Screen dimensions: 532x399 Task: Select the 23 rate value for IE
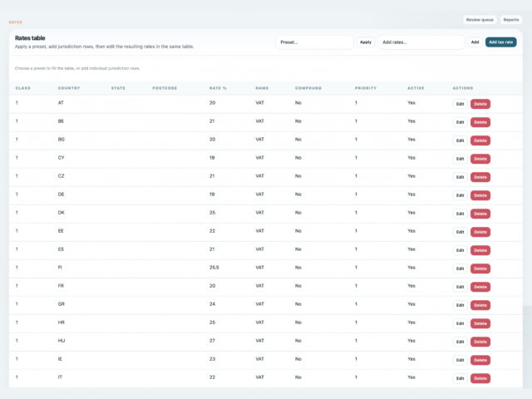[x=212, y=359]
